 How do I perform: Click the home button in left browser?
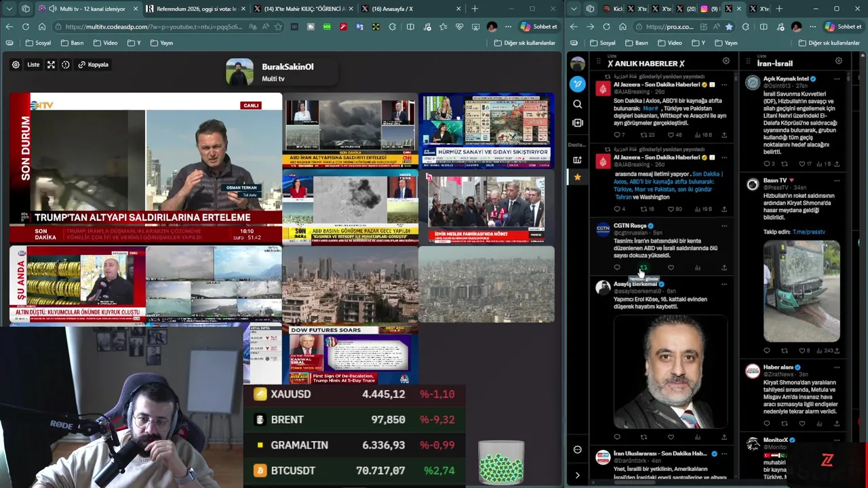(42, 26)
